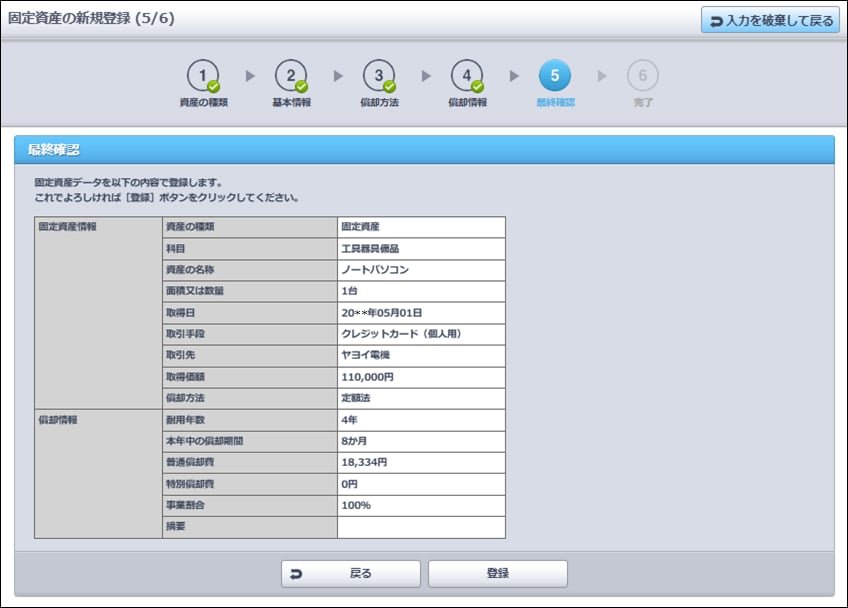Image resolution: width=848 pixels, height=608 pixels.
Task: Click the 最終確認 step label
Action: (555, 103)
